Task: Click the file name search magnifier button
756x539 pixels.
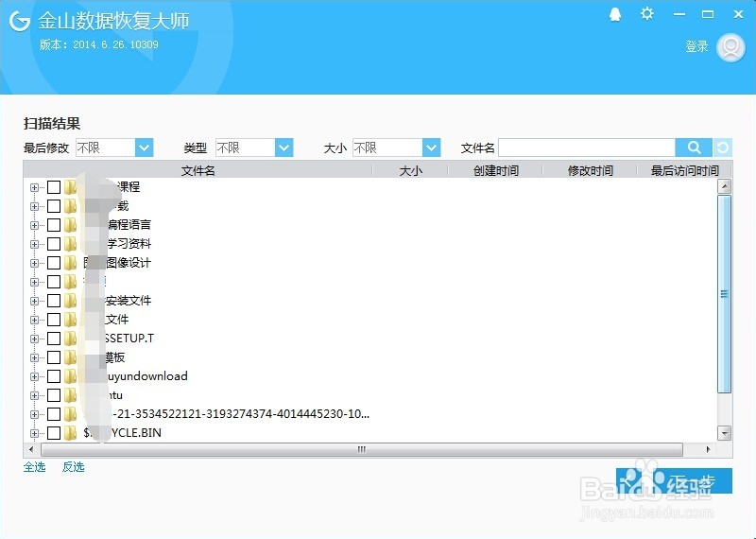Action: pos(694,148)
